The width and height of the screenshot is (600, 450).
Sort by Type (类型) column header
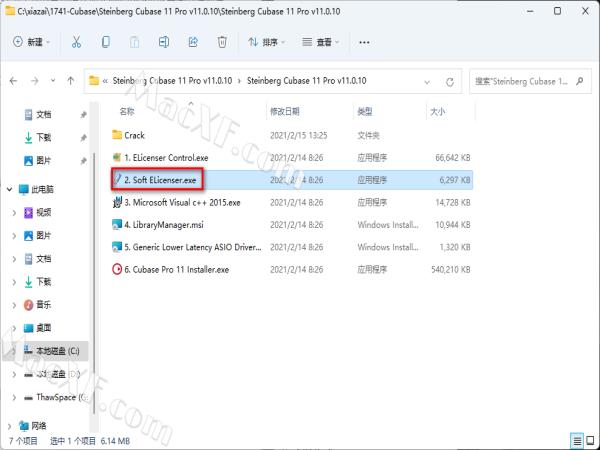[x=365, y=111]
